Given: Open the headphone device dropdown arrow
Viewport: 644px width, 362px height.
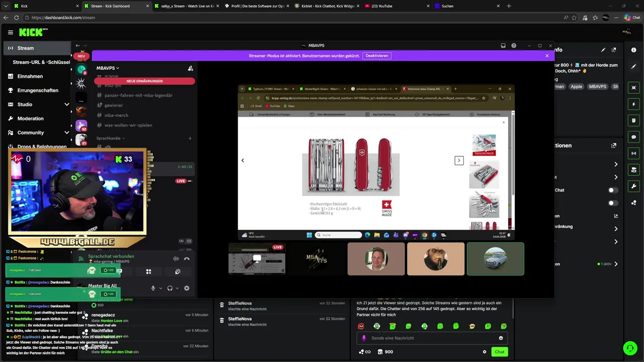Looking at the screenshot, I should pyautogui.click(x=177, y=289).
